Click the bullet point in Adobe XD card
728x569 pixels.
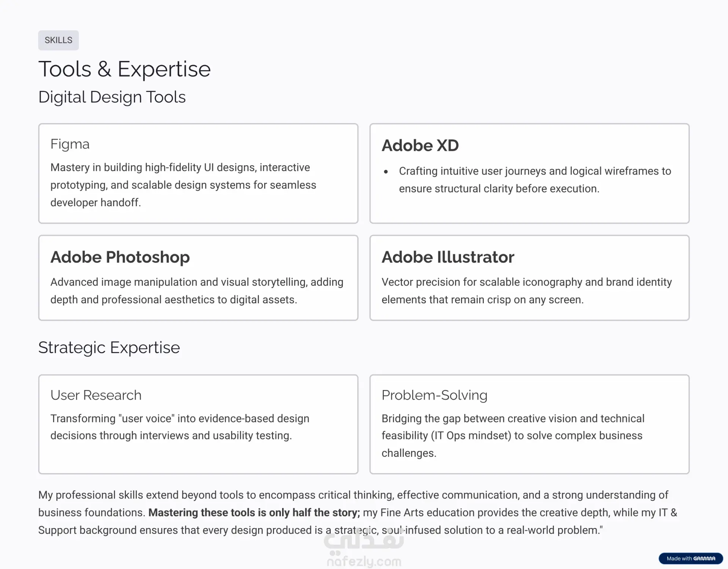click(x=386, y=172)
